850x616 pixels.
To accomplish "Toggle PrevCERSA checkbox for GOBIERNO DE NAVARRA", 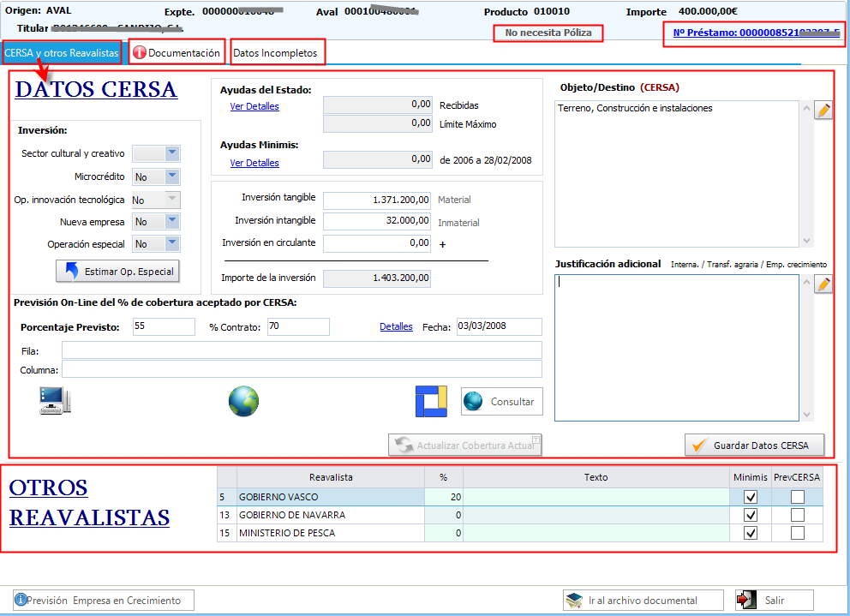I will (x=798, y=515).
